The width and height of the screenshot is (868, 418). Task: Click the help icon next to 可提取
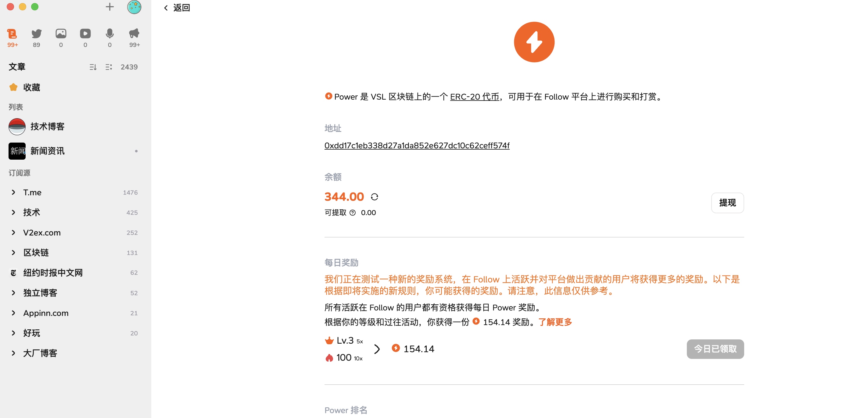click(353, 212)
